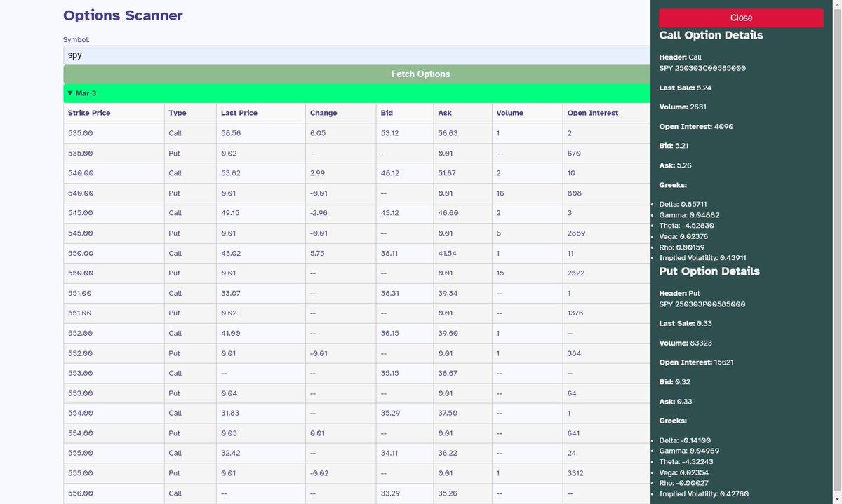Click the 6.05 change value
Screen dimensions: 842x504
(x=318, y=133)
